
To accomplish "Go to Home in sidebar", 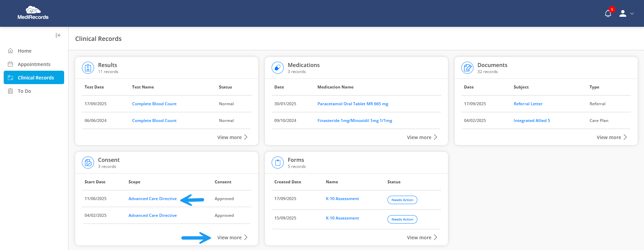I will (x=25, y=51).
